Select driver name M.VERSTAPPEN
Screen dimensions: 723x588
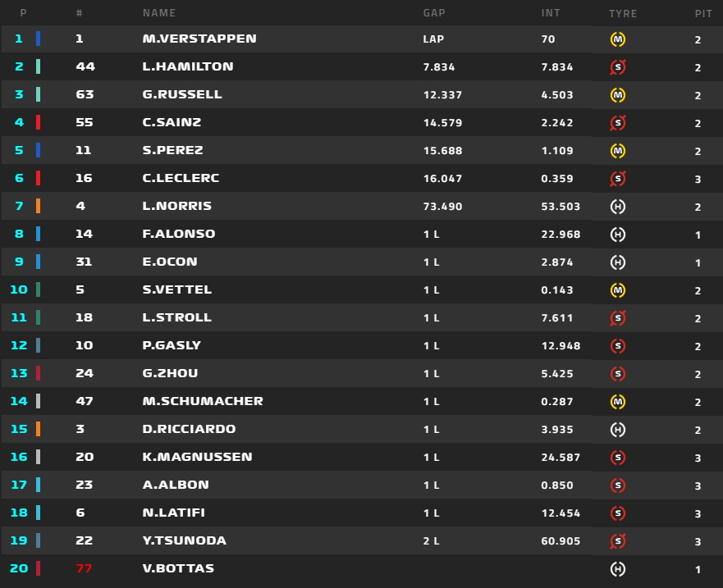[199, 39]
